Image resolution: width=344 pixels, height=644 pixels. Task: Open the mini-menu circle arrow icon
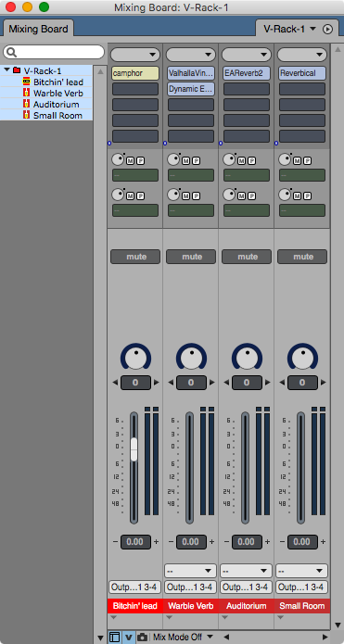(x=327, y=29)
